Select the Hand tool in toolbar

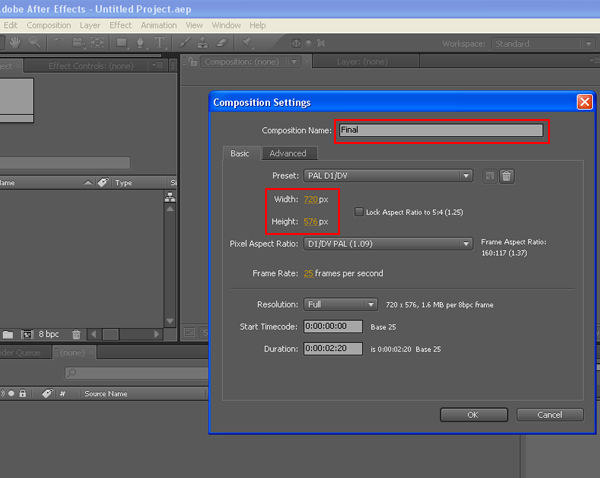[x=15, y=42]
